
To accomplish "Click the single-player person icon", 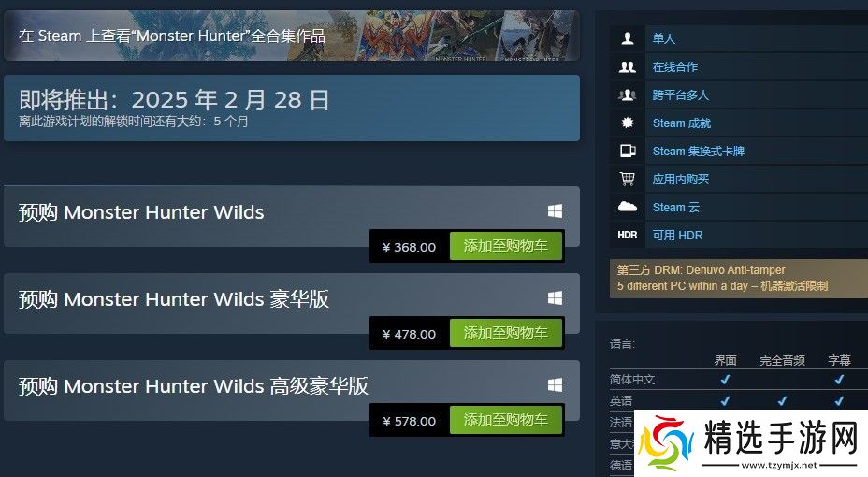I will (x=628, y=38).
